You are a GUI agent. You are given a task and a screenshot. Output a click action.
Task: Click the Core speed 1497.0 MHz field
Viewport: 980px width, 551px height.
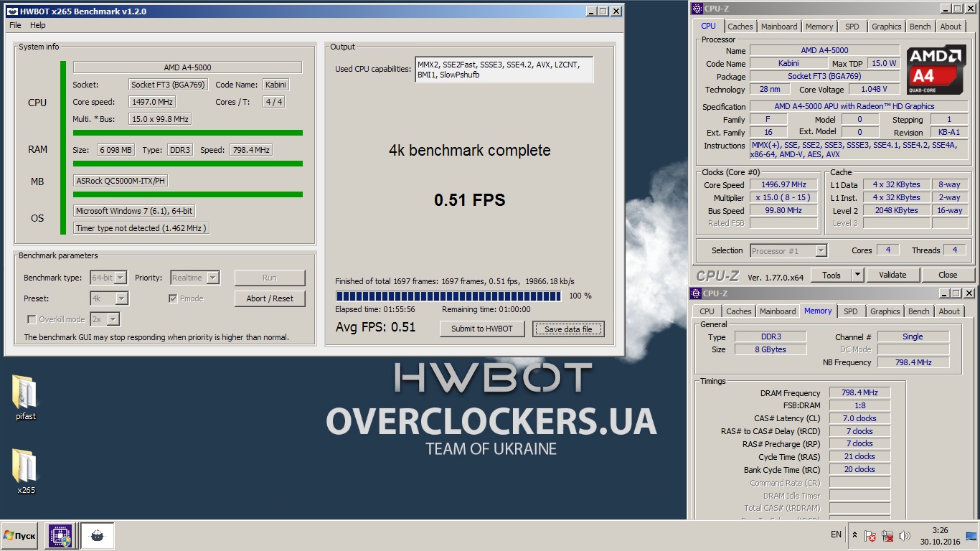tap(153, 102)
